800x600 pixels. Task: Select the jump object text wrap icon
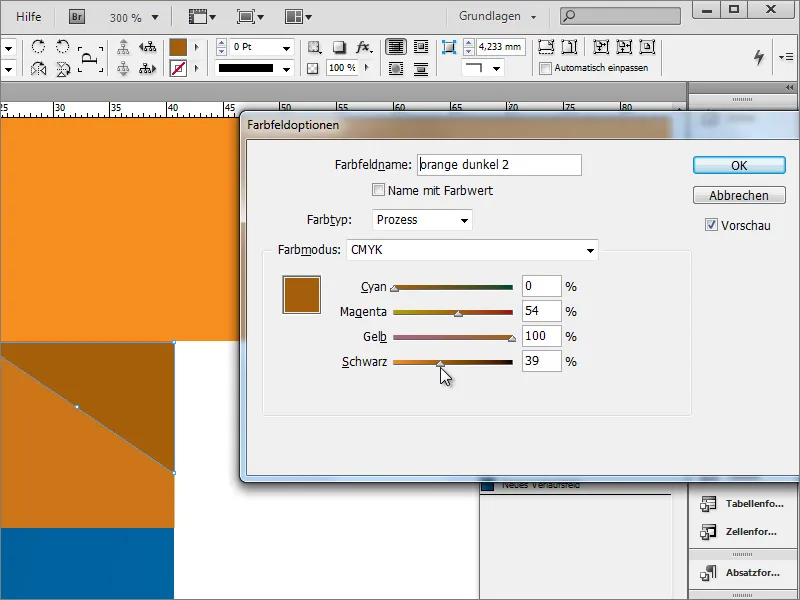tap(421, 68)
